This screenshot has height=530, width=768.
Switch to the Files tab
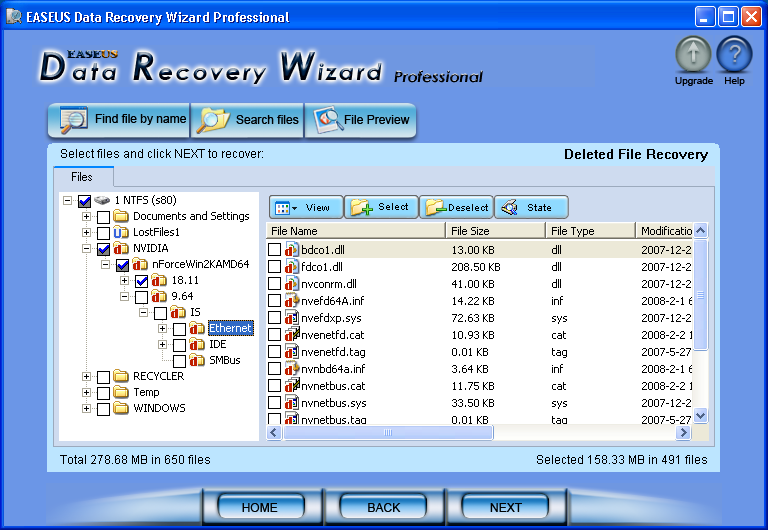tap(82, 177)
